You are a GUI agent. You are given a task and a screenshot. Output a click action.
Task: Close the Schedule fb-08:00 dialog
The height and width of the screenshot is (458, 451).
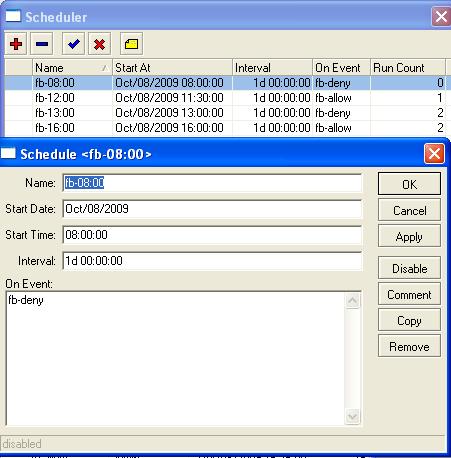point(434,154)
